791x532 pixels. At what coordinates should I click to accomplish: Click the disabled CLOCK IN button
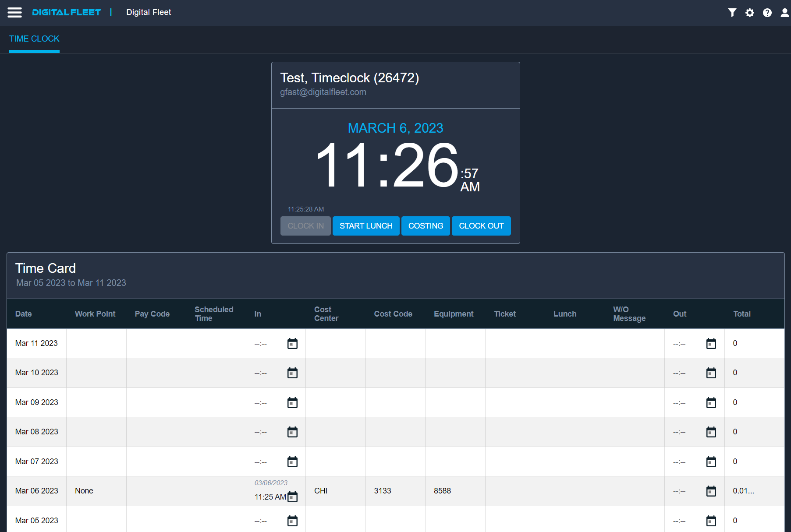pyautogui.click(x=305, y=226)
